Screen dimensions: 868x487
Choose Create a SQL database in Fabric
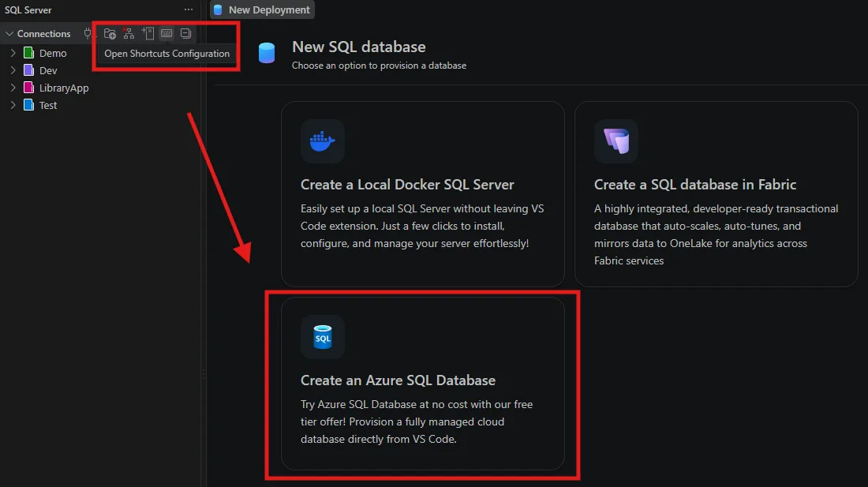click(716, 193)
